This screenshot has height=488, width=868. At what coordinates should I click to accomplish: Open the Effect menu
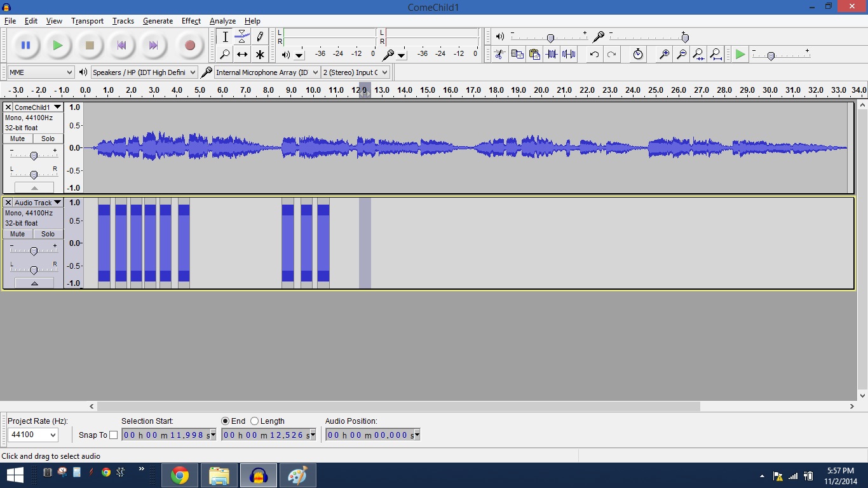click(191, 21)
